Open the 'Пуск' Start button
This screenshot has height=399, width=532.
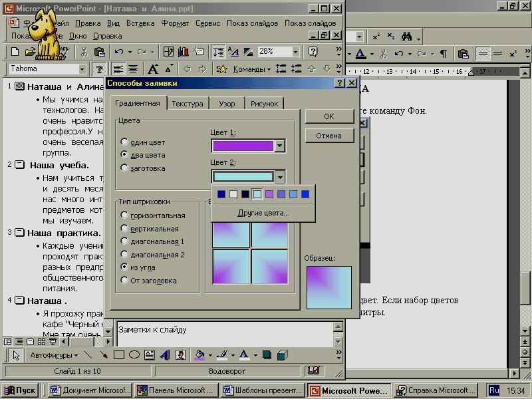[19, 390]
